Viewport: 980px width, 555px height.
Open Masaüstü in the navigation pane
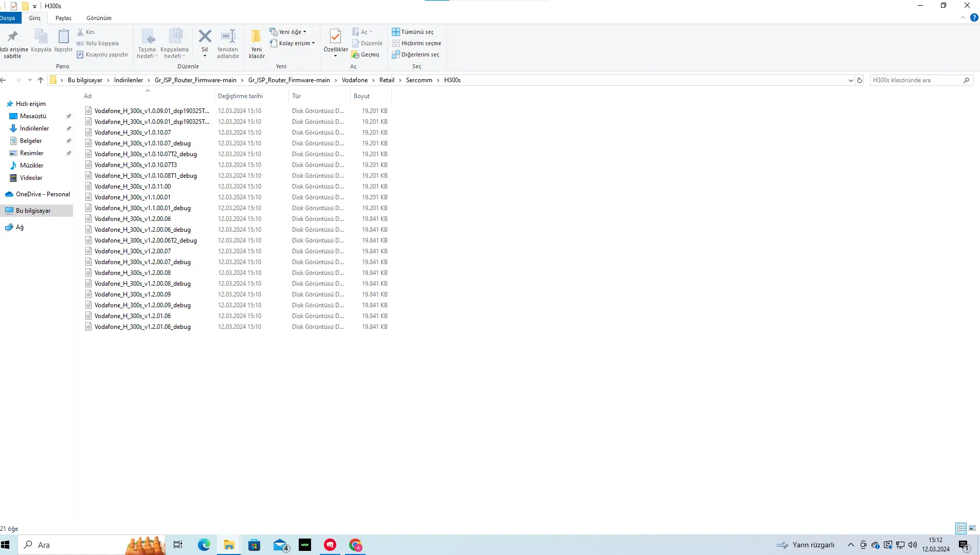pos(33,116)
